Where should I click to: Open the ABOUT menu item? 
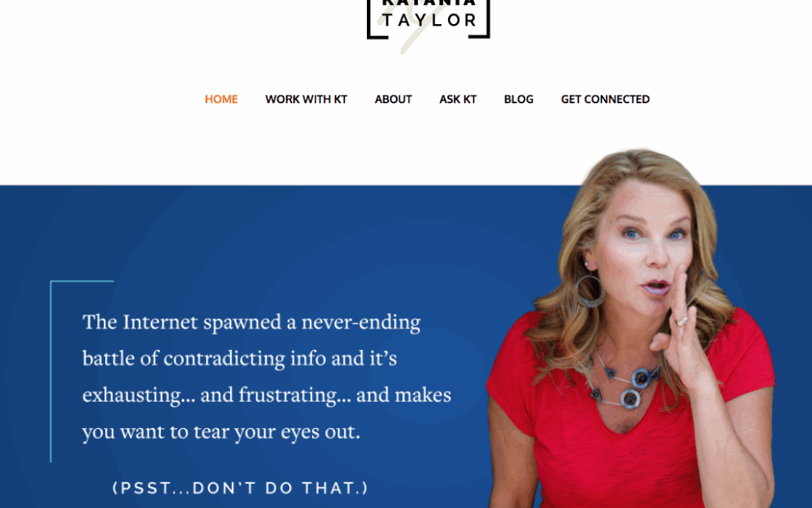click(393, 99)
